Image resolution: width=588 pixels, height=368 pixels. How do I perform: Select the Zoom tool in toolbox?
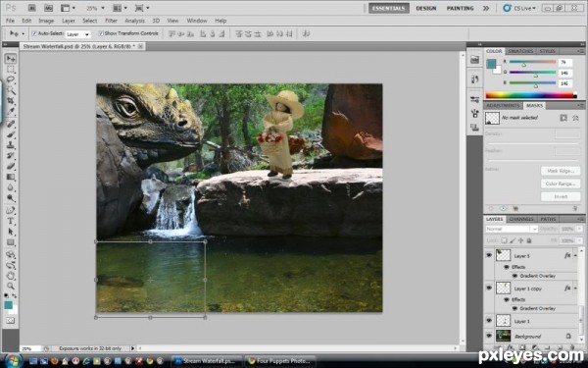(x=11, y=287)
